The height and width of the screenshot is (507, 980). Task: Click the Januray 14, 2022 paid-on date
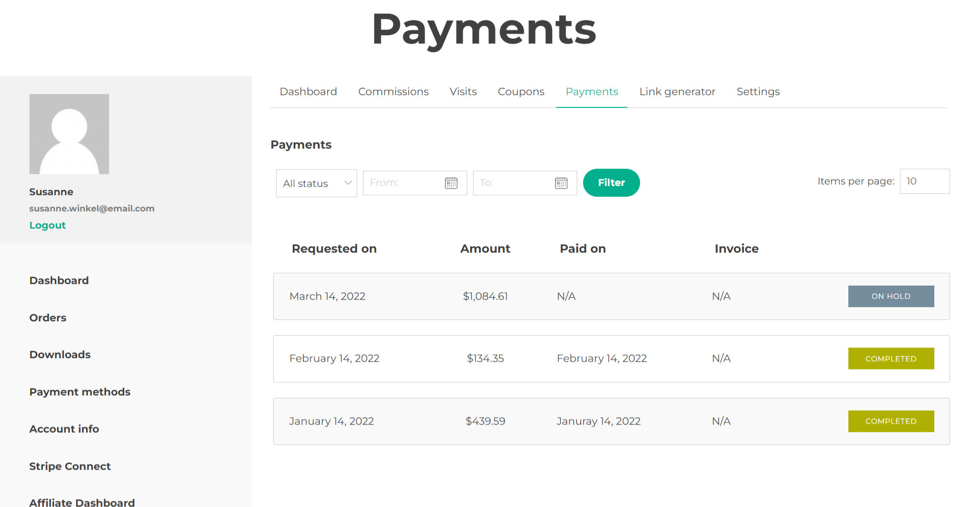599,421
